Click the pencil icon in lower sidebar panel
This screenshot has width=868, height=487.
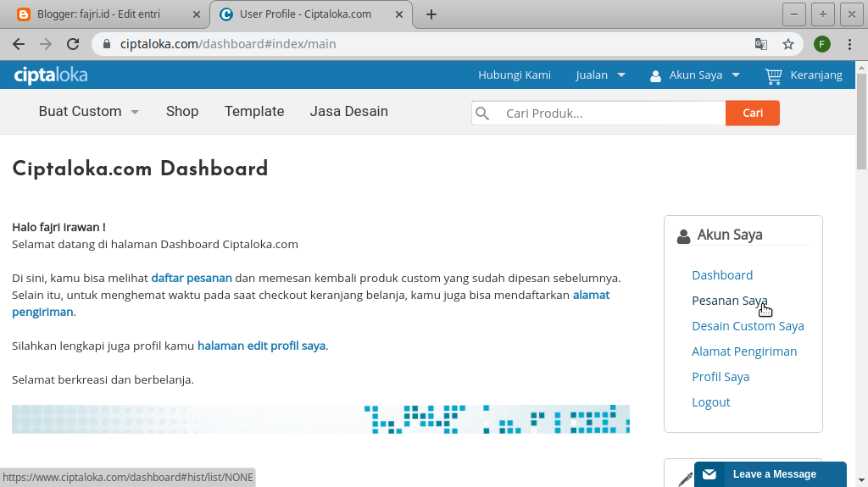tap(685, 479)
